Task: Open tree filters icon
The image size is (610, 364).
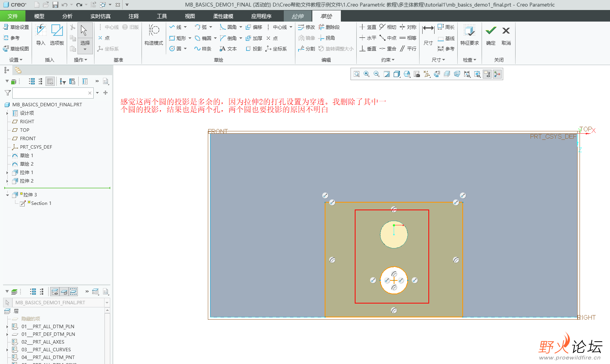Action: pyautogui.click(x=63, y=81)
